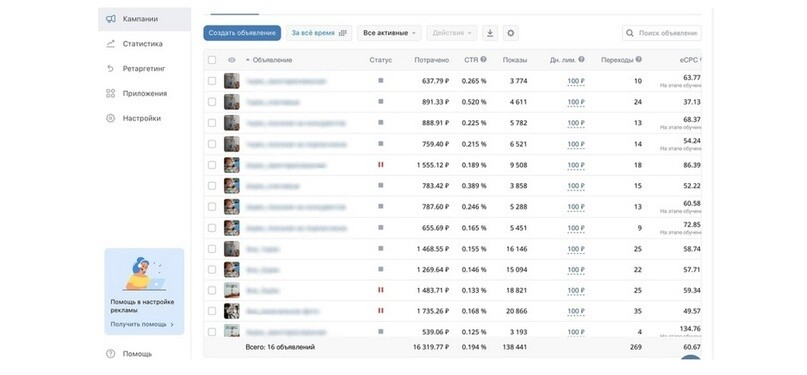Open the Действия dropdown menu
Viewport: 807px width, 375px height.
pyautogui.click(x=452, y=33)
